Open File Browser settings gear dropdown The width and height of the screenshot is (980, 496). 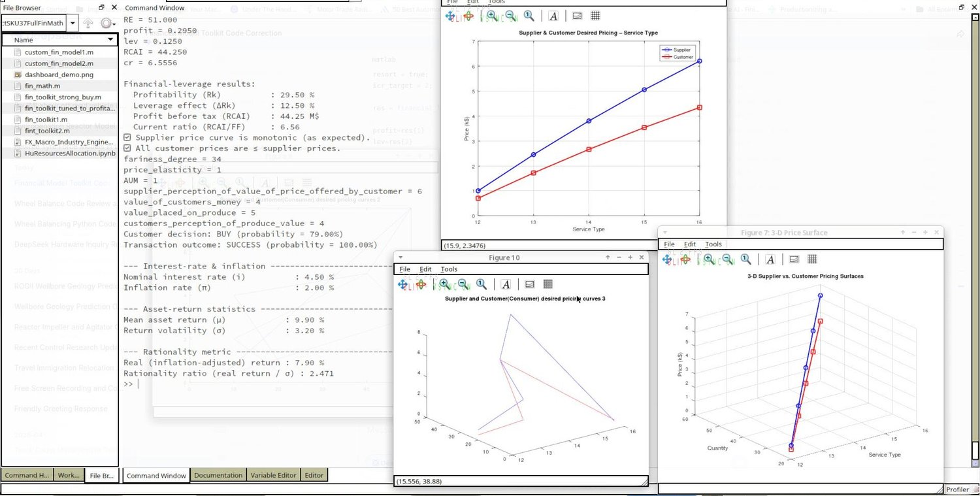tap(107, 23)
